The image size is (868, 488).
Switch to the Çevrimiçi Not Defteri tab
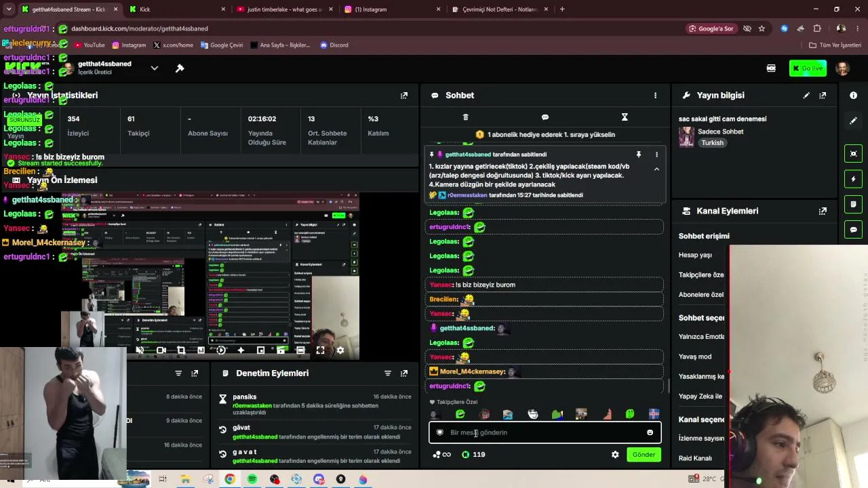click(499, 9)
